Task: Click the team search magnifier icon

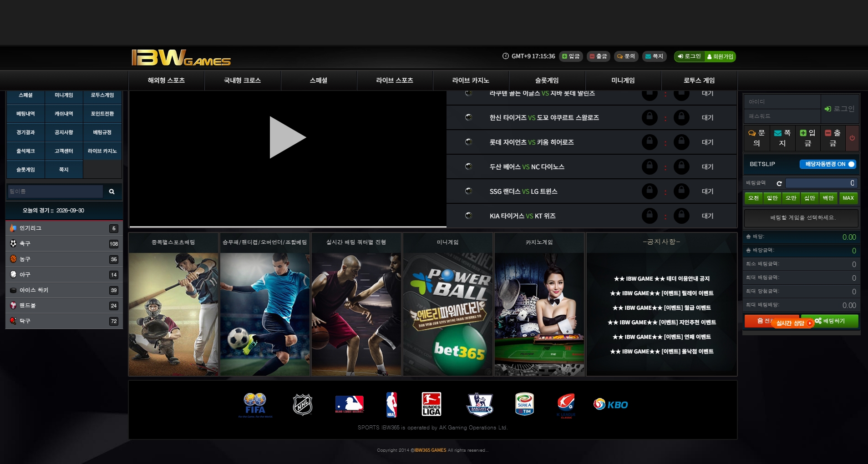Action: click(x=112, y=192)
